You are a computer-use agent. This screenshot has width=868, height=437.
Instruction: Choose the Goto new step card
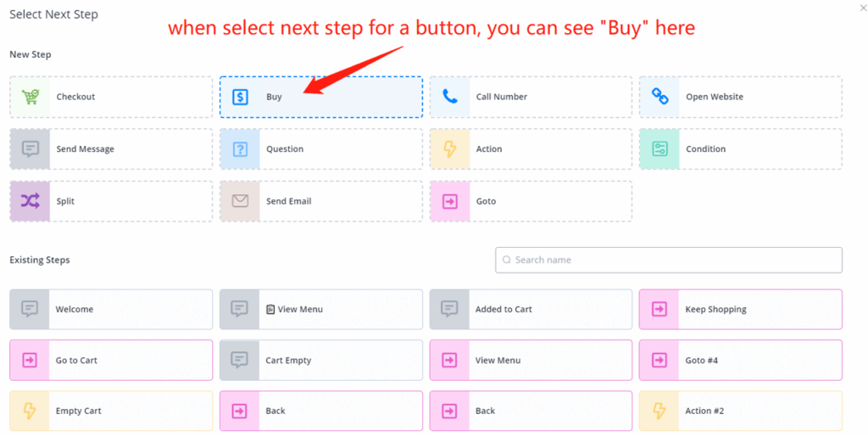tap(531, 201)
